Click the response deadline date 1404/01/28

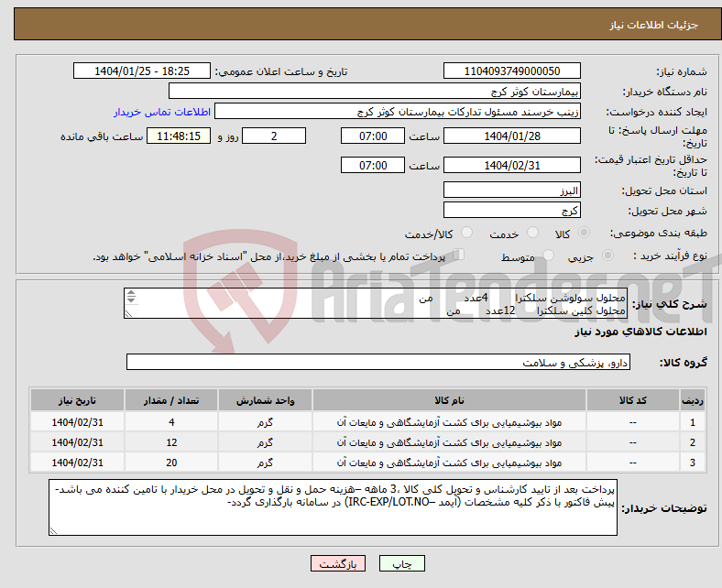pyautogui.click(x=511, y=136)
